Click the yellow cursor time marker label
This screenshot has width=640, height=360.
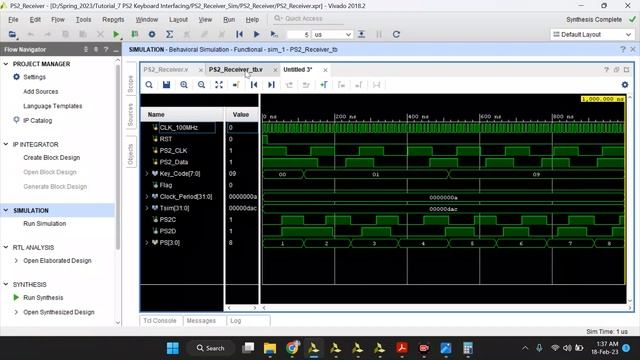pyautogui.click(x=603, y=99)
